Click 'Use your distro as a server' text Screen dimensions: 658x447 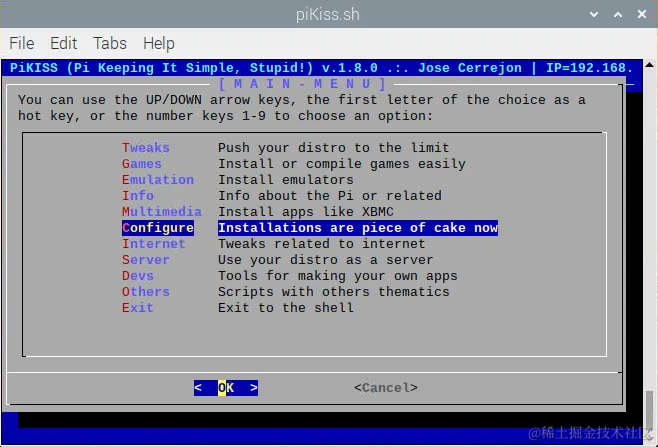point(326,259)
